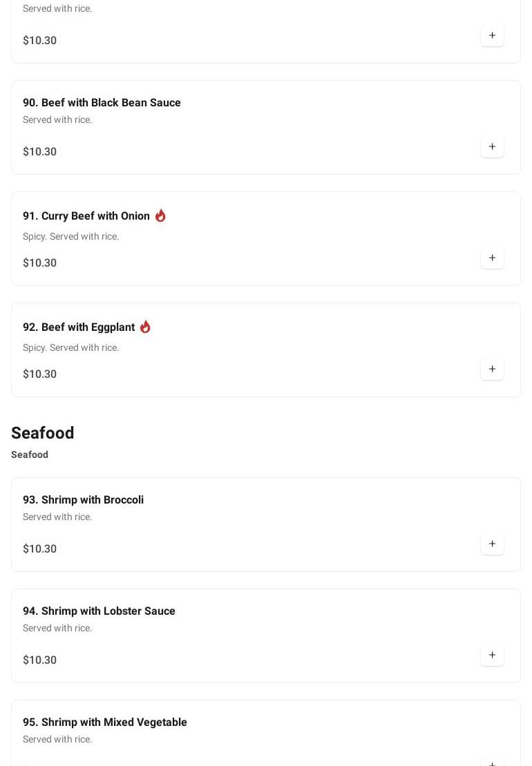Click flame icon next to Beef with Eggplant
This screenshot has height=766, width=532.
(x=145, y=327)
